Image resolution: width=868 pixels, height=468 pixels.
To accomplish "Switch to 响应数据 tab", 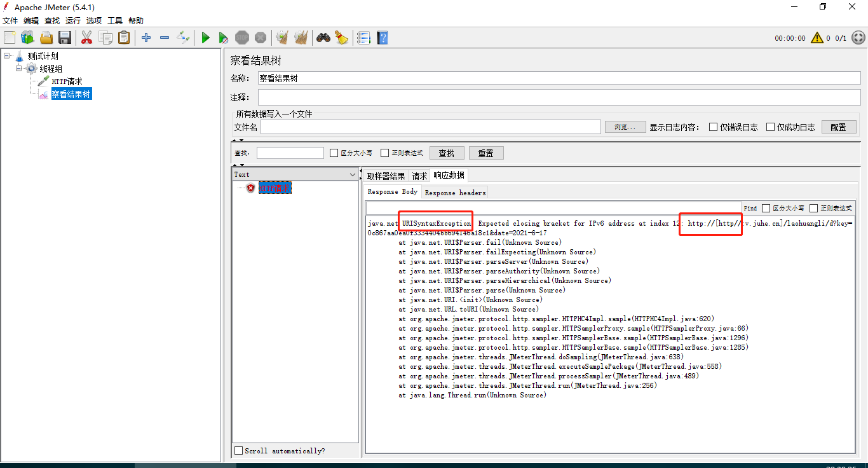I will (449, 175).
